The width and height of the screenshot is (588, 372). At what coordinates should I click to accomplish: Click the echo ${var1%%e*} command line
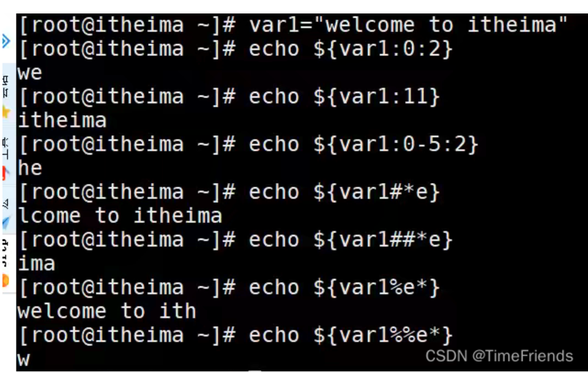pyautogui.click(x=236, y=335)
